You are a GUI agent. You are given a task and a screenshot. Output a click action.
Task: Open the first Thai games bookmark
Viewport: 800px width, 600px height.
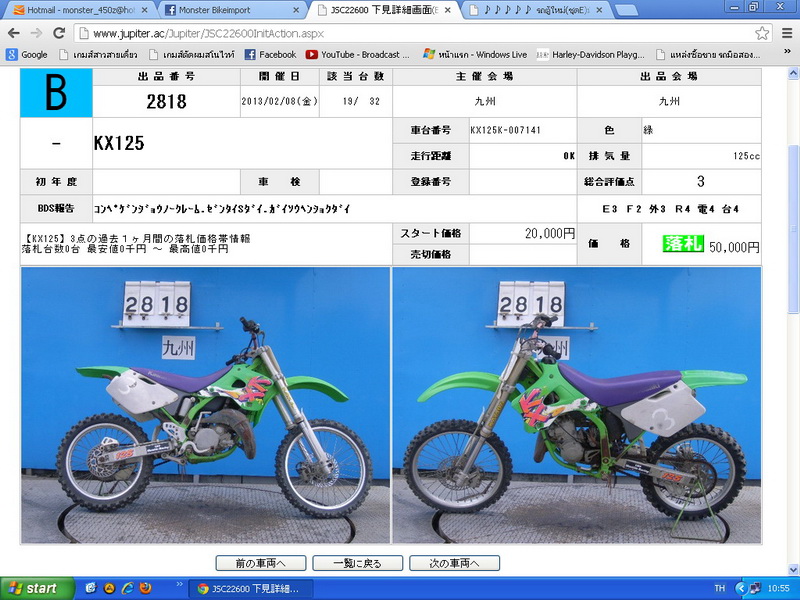pyautogui.click(x=98, y=55)
